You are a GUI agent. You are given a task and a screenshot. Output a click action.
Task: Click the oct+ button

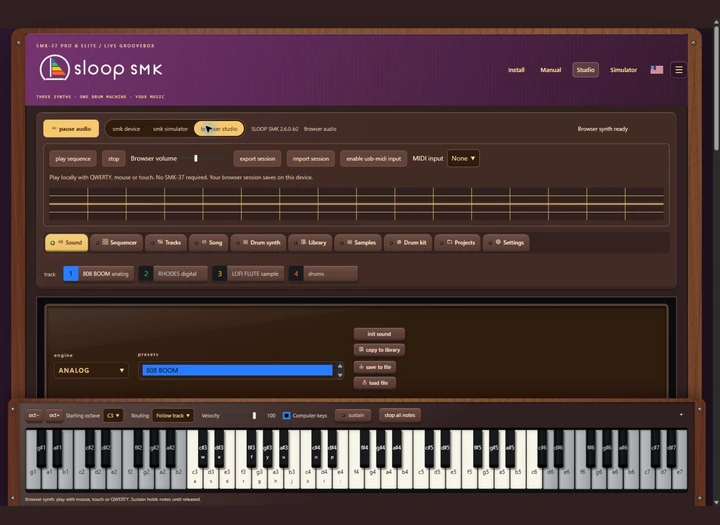coord(54,415)
